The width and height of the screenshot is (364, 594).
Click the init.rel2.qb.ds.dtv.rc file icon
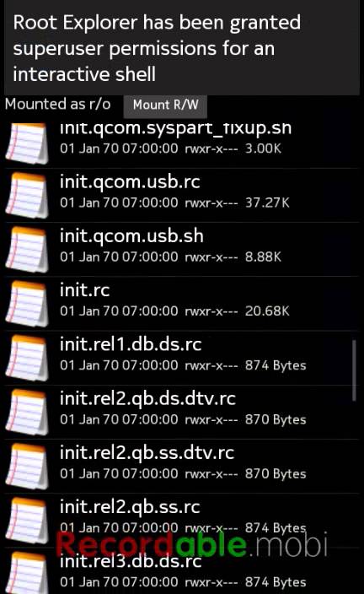click(x=27, y=412)
